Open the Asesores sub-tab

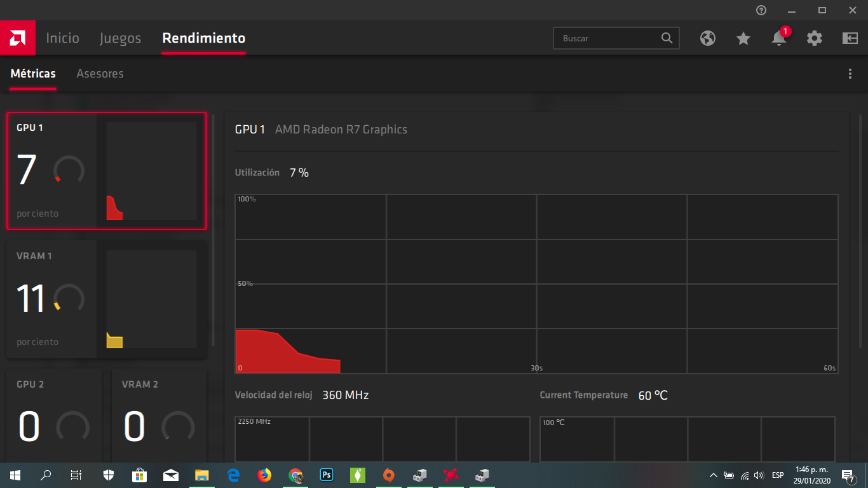tap(100, 74)
